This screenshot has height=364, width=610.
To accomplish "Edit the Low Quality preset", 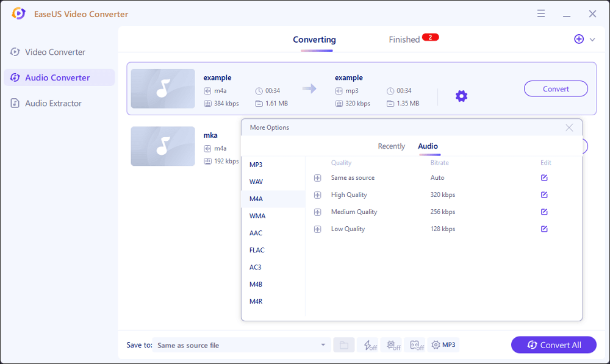I will (544, 229).
